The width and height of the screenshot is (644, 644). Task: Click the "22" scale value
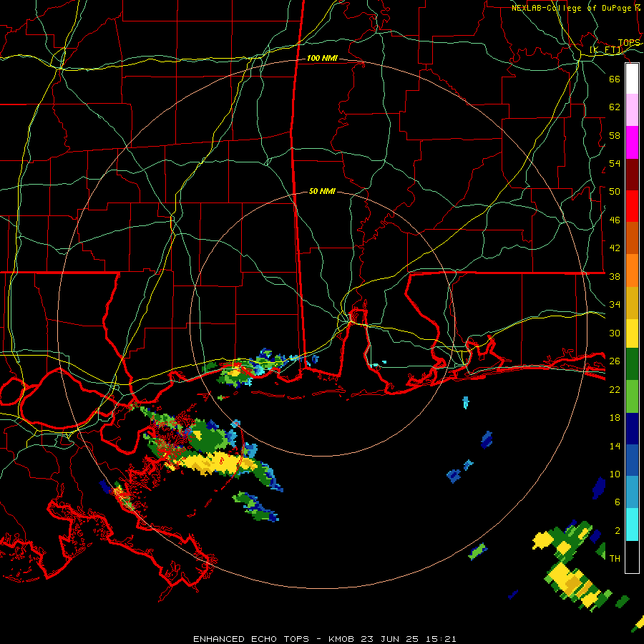[615, 389]
